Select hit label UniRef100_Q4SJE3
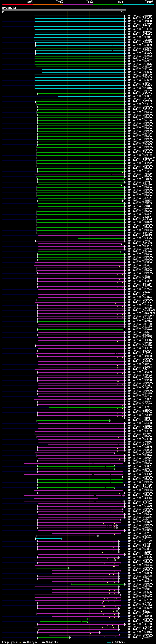 coord(140,109)
